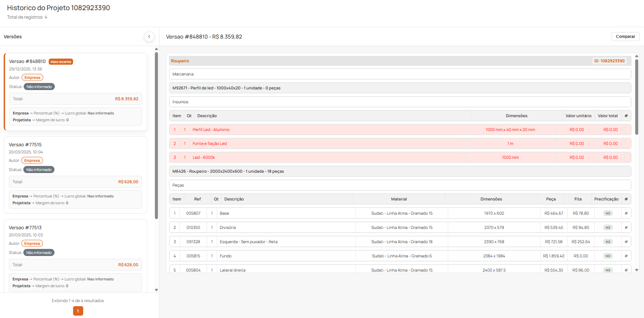Click the Comparar button
This screenshot has width=644, height=318.
(x=625, y=37)
